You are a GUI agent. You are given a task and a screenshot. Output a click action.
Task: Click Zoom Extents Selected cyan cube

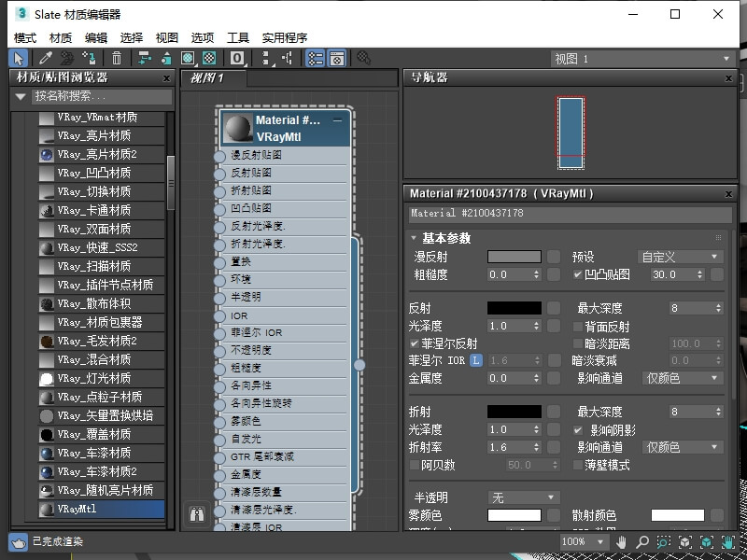(x=707, y=542)
